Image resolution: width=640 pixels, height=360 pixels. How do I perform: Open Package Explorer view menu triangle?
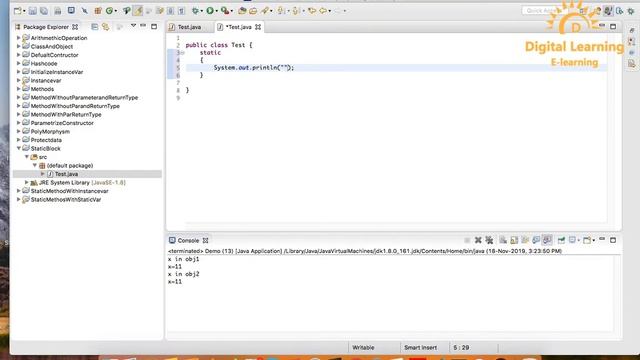(133, 26)
